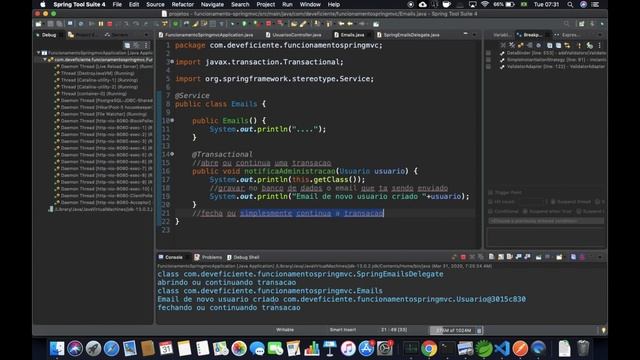Toggle the DataBinder breakpoint checkbox
Screen dimensions: 640x360
(x=489, y=53)
